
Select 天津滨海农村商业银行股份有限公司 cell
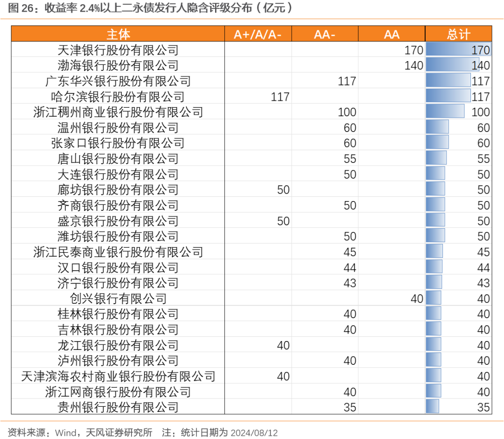click(x=118, y=376)
